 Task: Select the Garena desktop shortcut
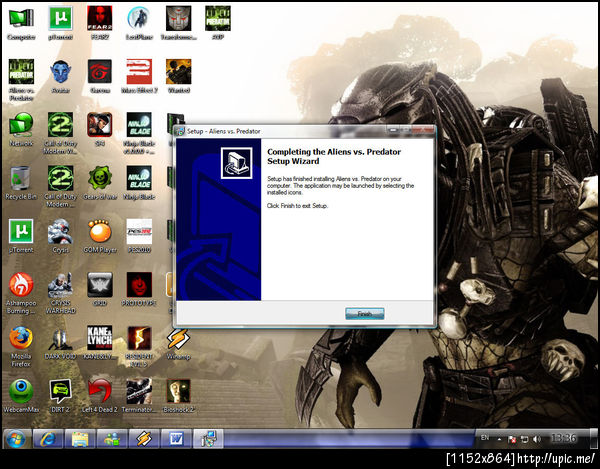point(99,76)
